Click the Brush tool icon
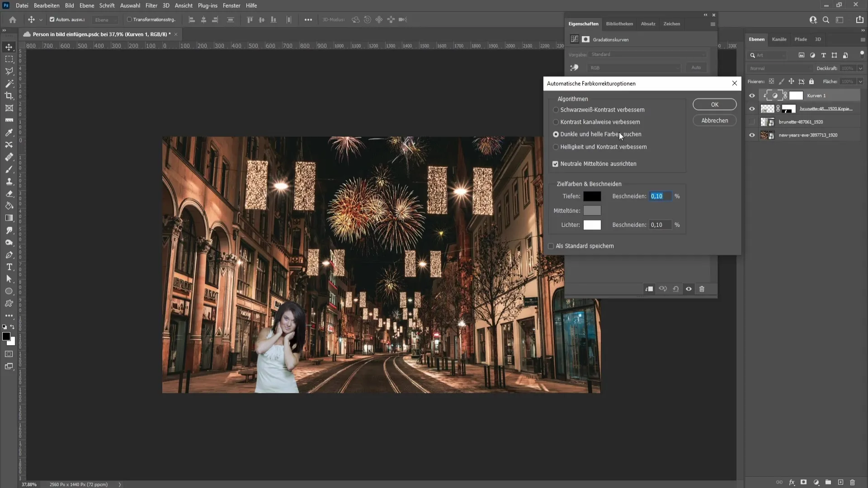The height and width of the screenshot is (488, 868). [x=9, y=169]
